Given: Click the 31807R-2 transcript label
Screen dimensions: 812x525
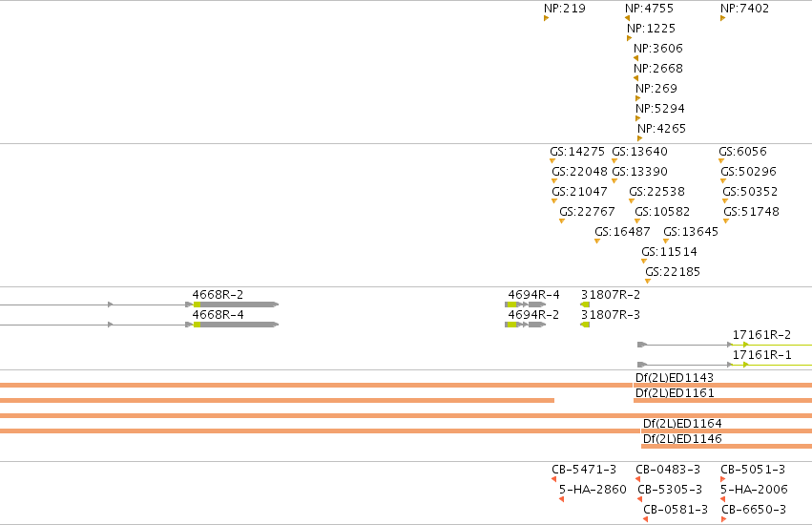Looking at the screenshot, I should [x=611, y=294].
